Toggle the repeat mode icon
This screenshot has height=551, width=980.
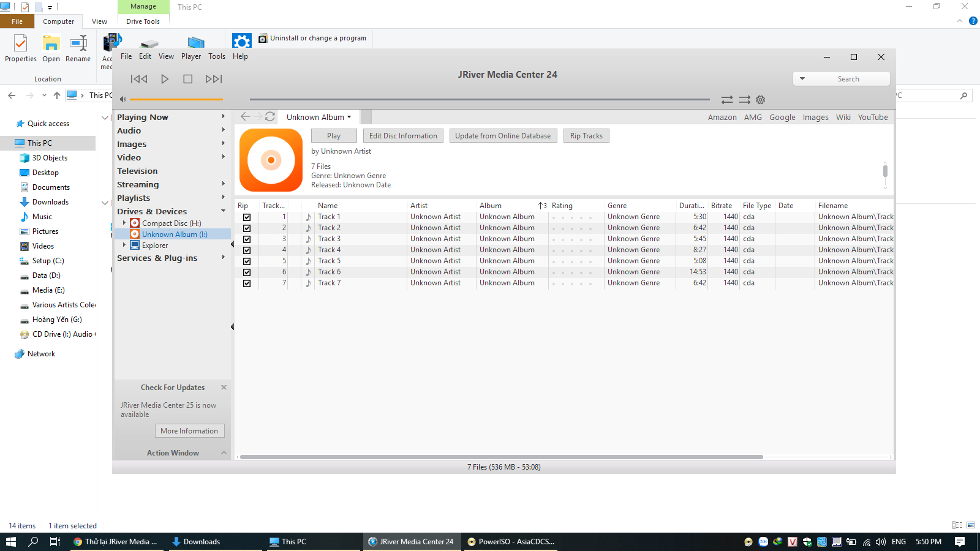click(x=727, y=100)
